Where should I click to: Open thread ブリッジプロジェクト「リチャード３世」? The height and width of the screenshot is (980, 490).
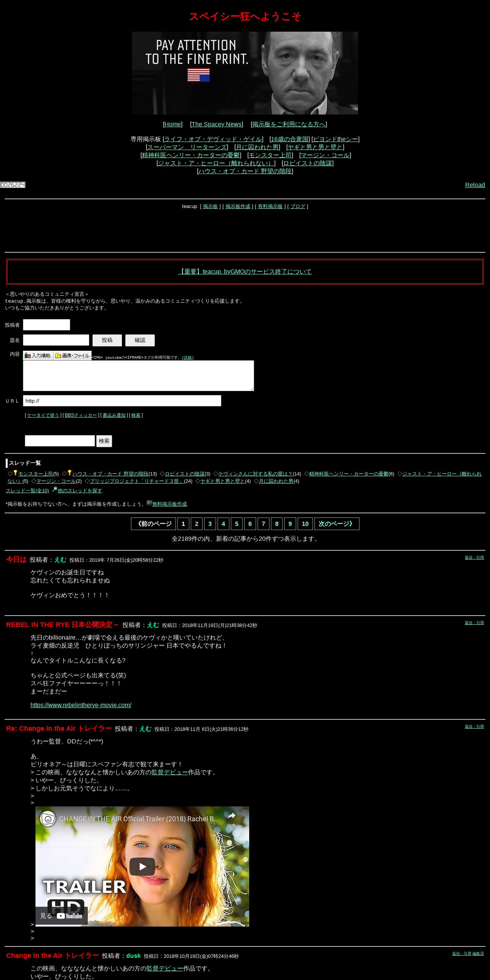pyautogui.click(x=137, y=481)
